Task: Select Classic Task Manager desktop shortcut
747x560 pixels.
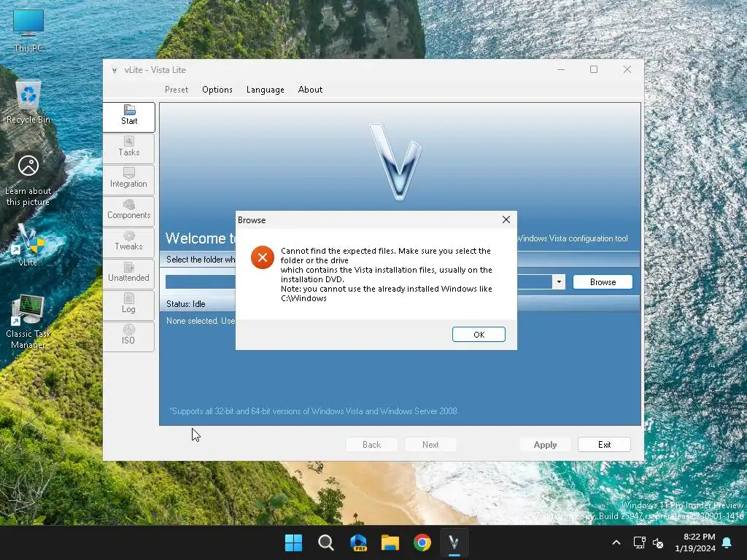Action: [x=28, y=322]
